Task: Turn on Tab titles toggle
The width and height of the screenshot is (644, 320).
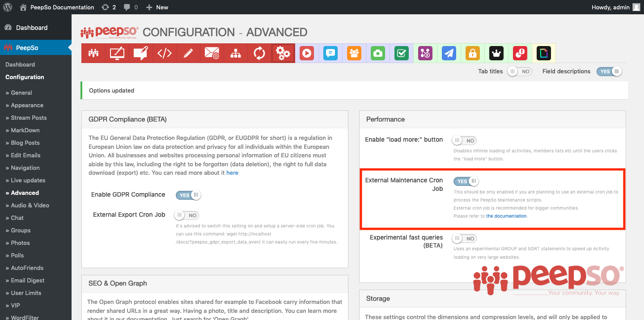Action: pyautogui.click(x=519, y=72)
